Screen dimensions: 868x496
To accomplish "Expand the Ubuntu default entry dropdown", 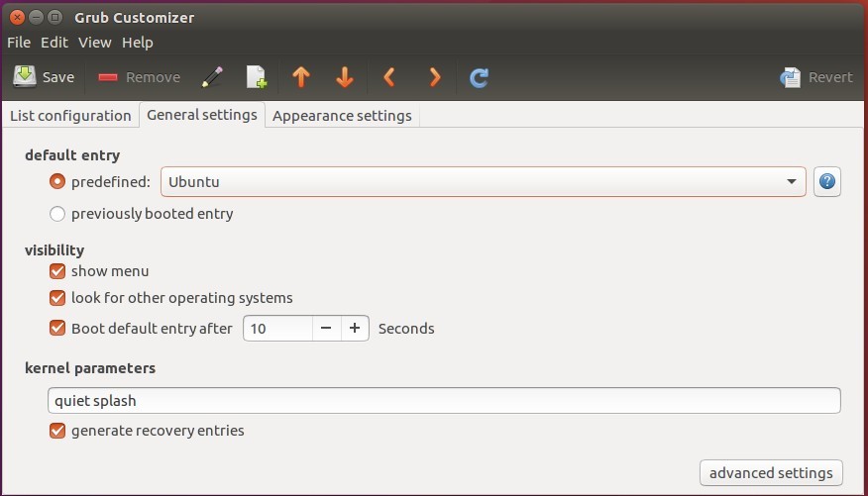I will 484,181.
